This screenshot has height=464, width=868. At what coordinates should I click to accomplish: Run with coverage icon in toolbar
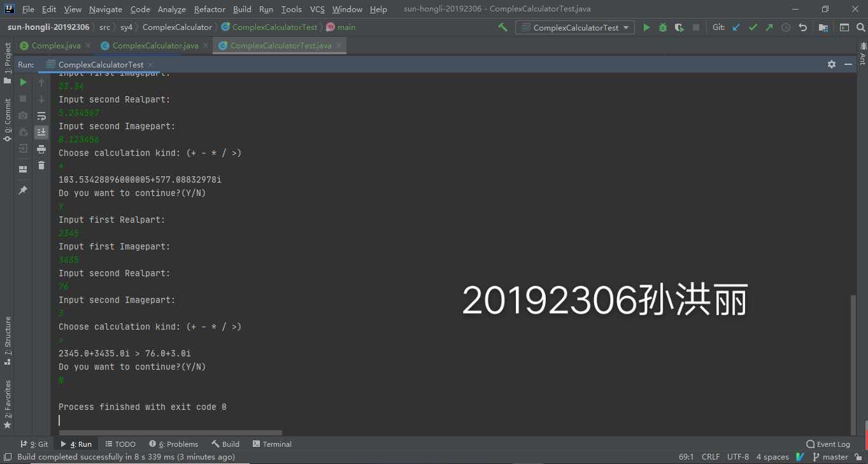(679, 27)
